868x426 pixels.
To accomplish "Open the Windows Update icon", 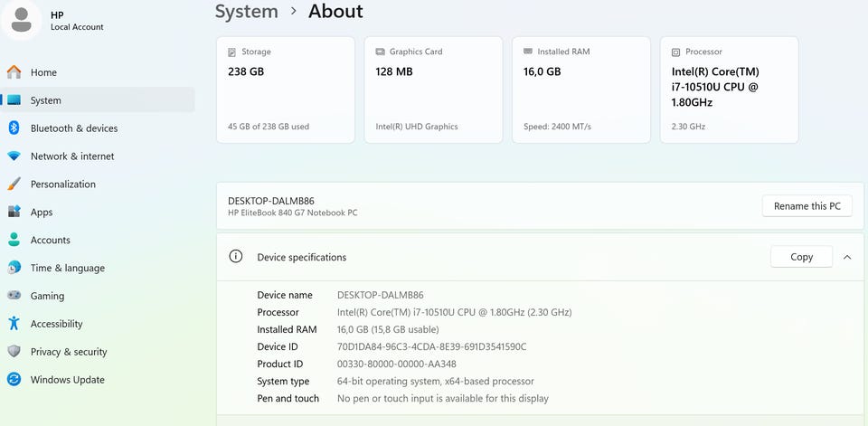I will [x=14, y=380].
